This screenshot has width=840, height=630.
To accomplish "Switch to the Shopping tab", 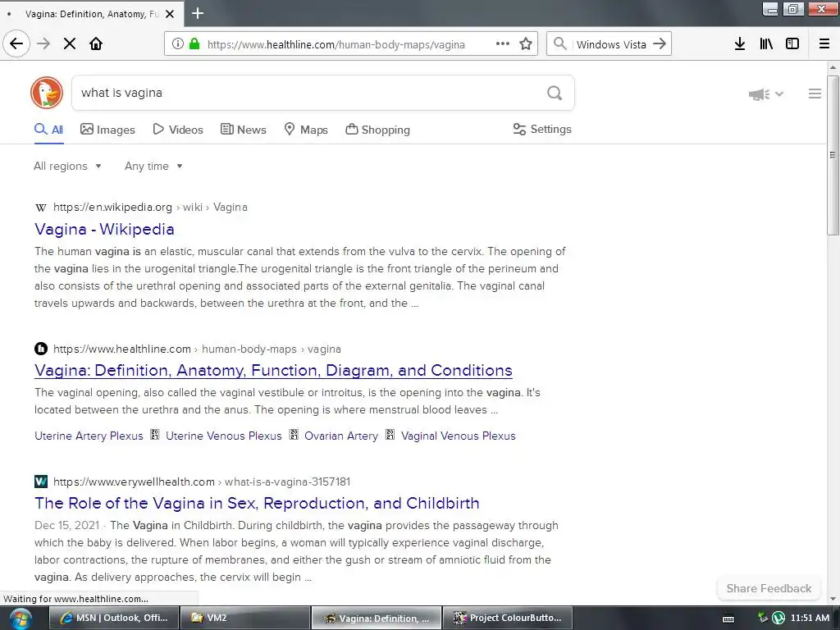I will [377, 130].
